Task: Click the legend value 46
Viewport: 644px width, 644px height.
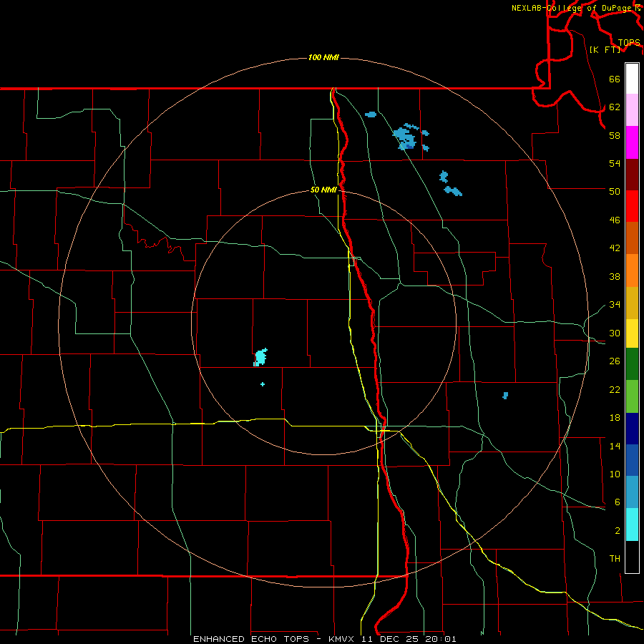Action: coord(615,220)
